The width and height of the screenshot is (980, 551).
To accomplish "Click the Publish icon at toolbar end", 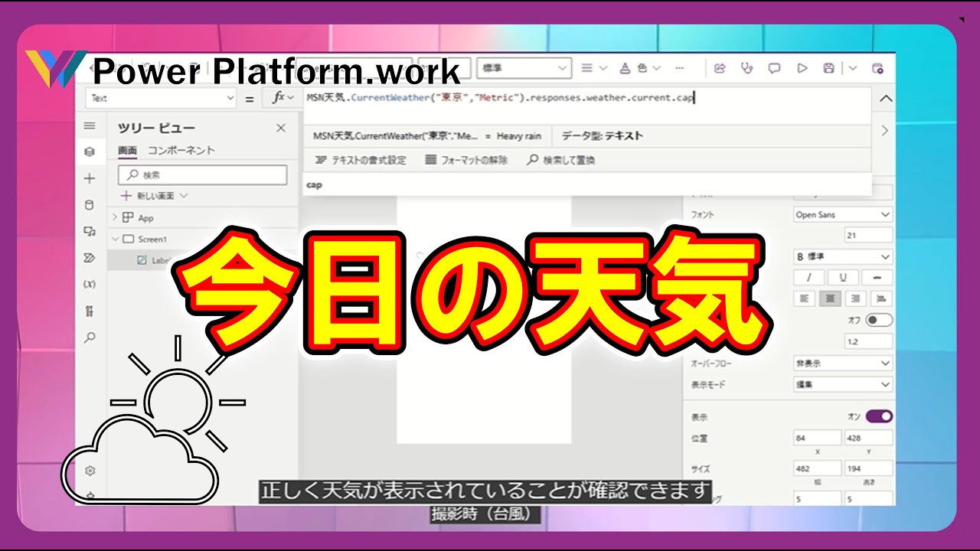I will coord(878,68).
